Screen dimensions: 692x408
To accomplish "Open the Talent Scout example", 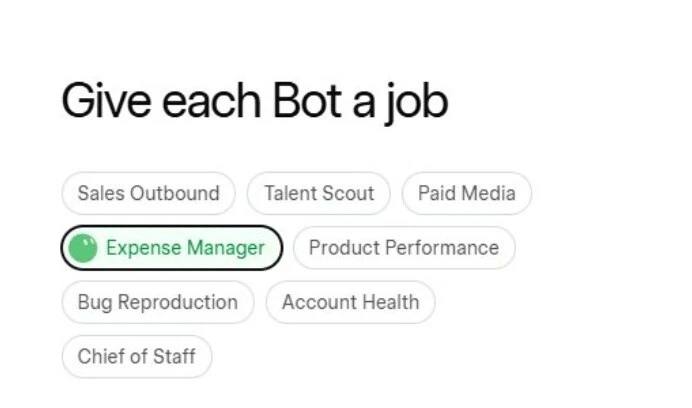I will click(x=319, y=193).
